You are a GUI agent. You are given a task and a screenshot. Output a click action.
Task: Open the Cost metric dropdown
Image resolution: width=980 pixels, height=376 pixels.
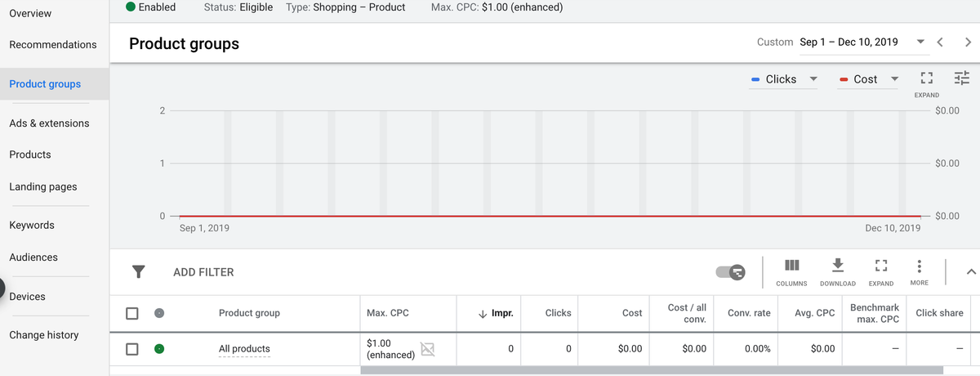(x=869, y=79)
